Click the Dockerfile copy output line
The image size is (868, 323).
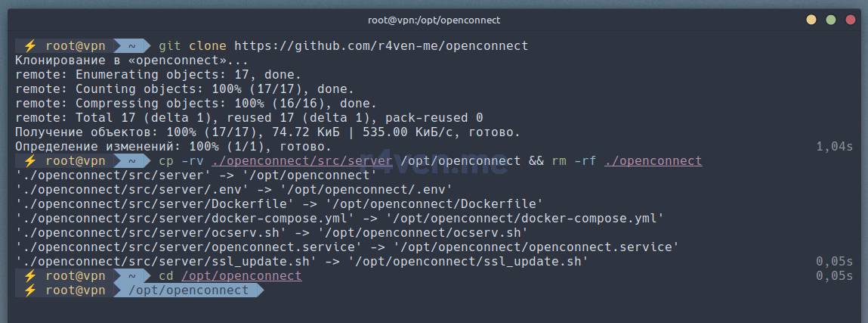[279, 204]
